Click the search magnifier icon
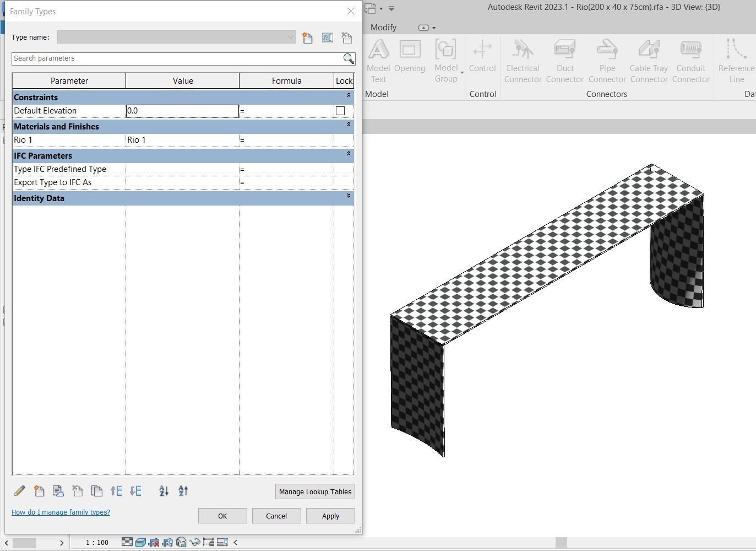The height and width of the screenshot is (551, 756). click(349, 58)
